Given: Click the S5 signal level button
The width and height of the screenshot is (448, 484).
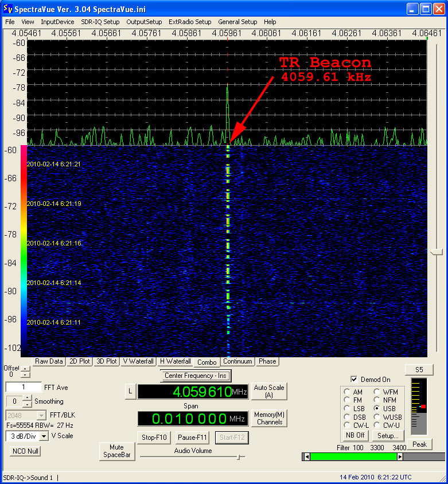Looking at the screenshot, I should point(419,370).
